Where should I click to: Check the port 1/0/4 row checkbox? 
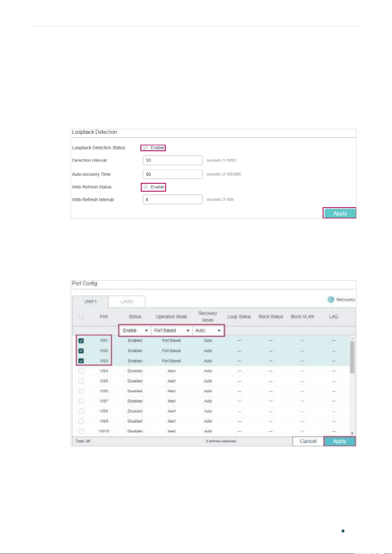81,371
